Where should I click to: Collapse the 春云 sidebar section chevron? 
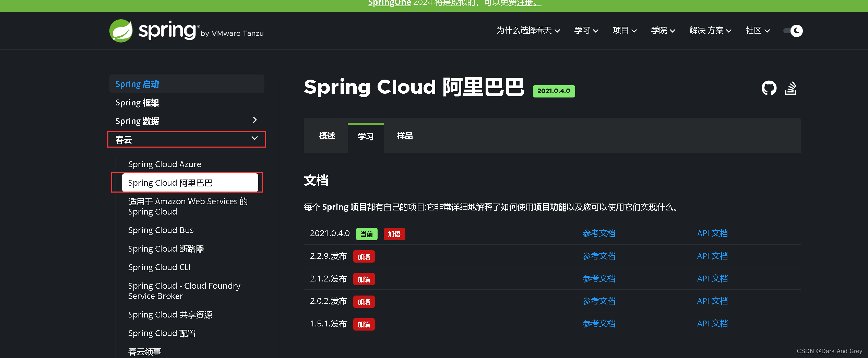(x=254, y=138)
